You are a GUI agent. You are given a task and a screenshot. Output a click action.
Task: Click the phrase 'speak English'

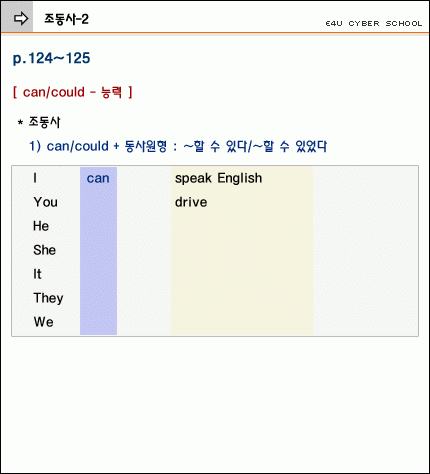click(x=219, y=178)
